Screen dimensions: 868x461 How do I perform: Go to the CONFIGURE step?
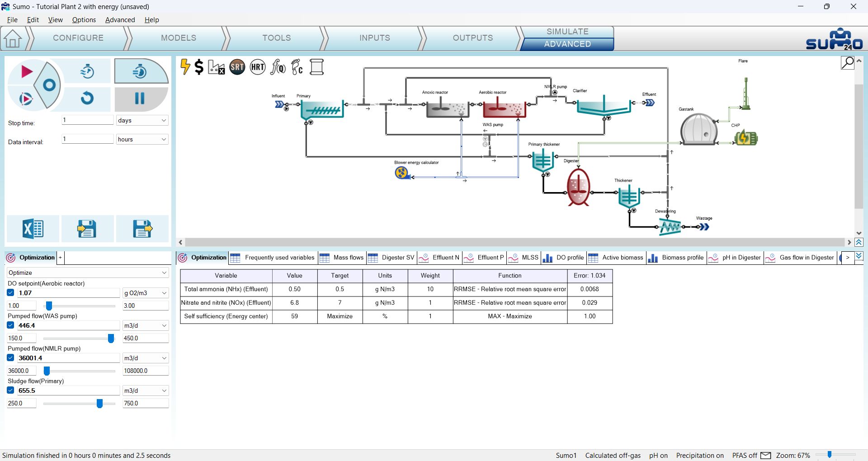[x=78, y=38]
